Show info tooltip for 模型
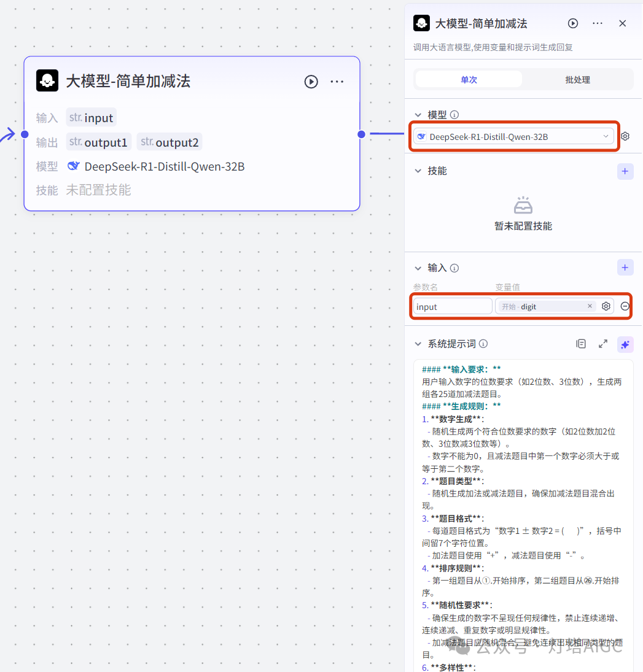Screen dimensions: 643x672 [454, 114]
